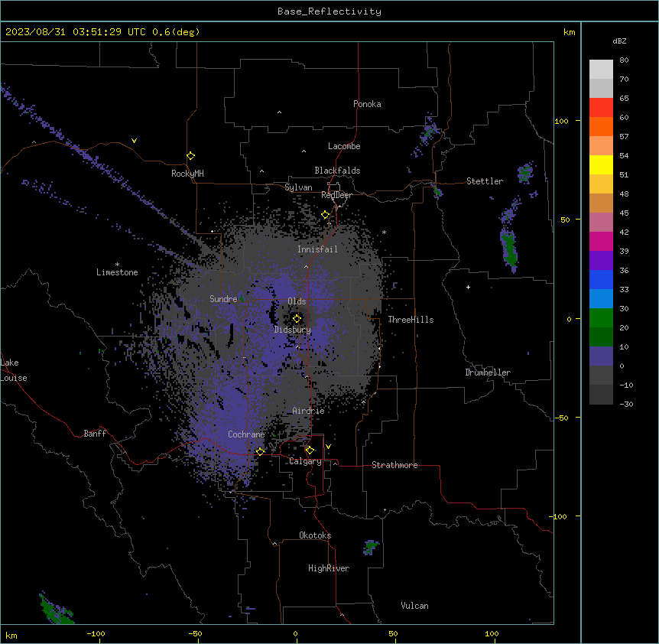Click the yellow diamond marker above Calgary
659x644 pixels.
(x=310, y=450)
